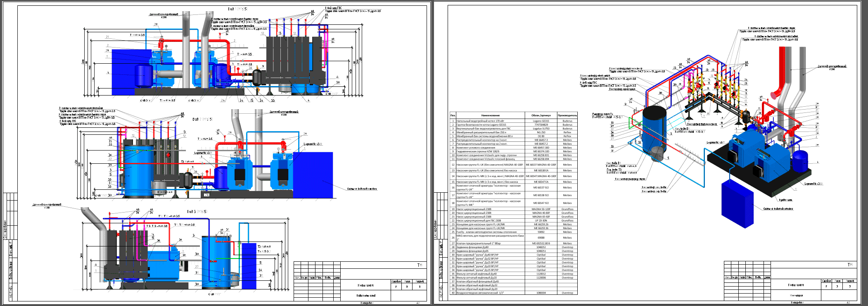Click "Котельная" in the left sheet title block
868x306 pixels.
coord(365,285)
